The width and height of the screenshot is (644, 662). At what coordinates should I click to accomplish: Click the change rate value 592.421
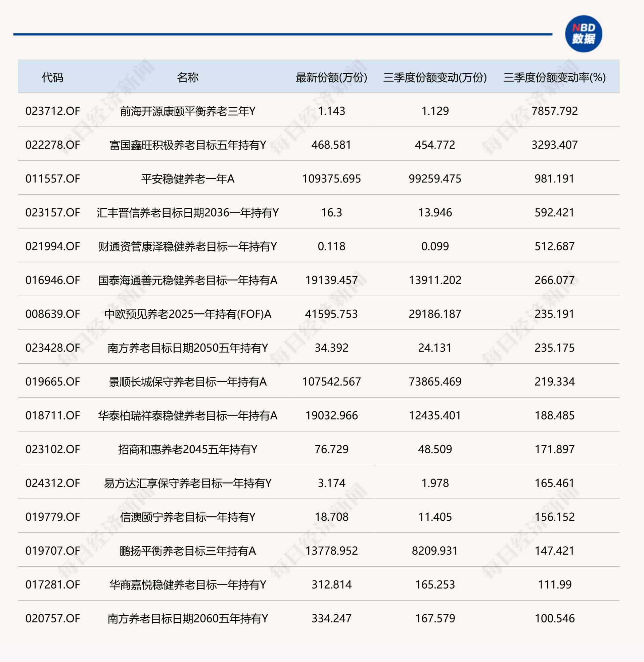point(555,212)
